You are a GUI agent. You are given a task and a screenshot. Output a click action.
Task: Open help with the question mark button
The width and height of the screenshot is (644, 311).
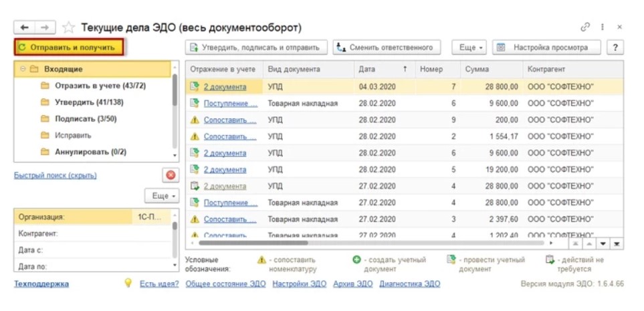tap(614, 47)
